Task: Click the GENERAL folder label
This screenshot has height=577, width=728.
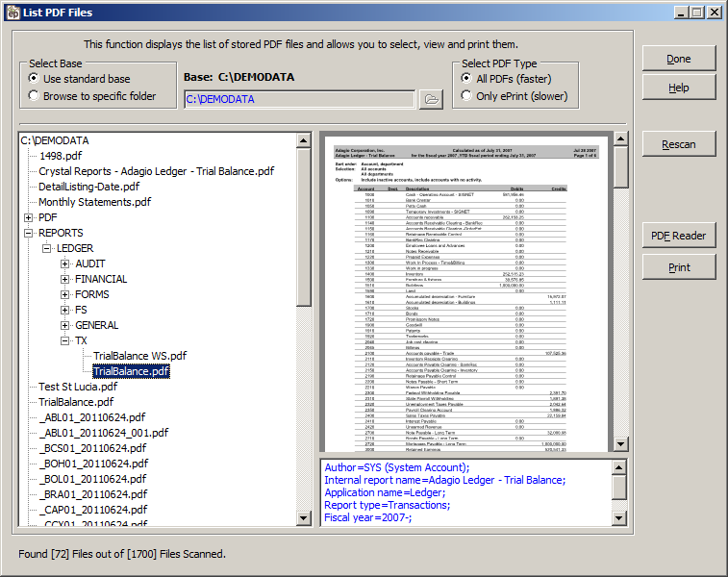Action: point(96,325)
